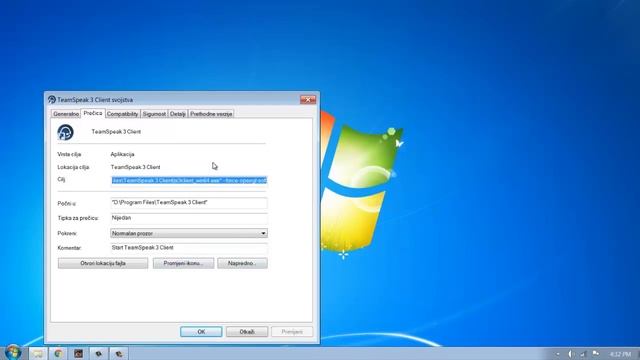The width and height of the screenshot is (640, 360).
Task: Click the 'Vrsta cilja' label
Action: tap(69, 154)
